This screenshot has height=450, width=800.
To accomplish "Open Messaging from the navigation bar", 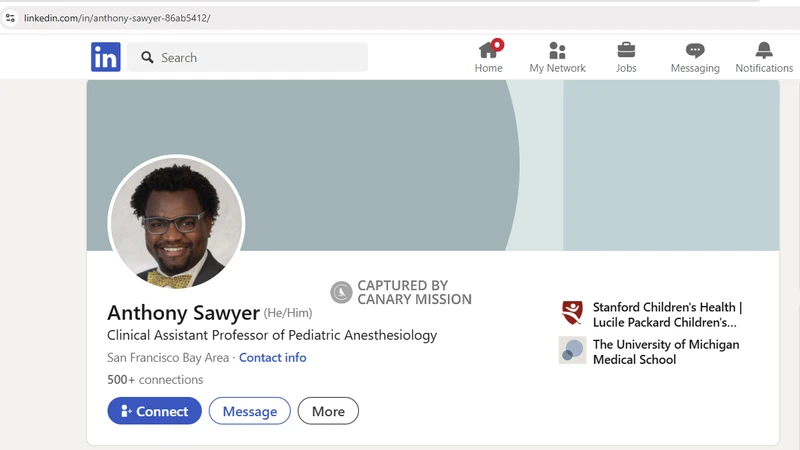I will click(x=695, y=57).
